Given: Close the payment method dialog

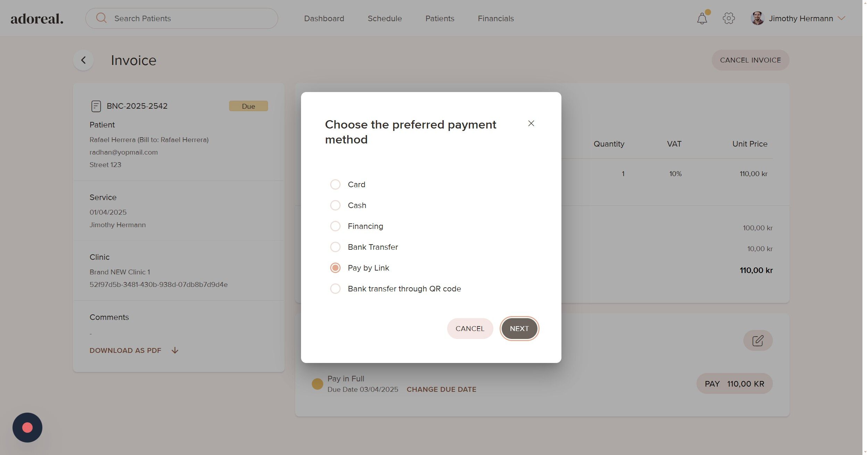Looking at the screenshot, I should 531,123.
